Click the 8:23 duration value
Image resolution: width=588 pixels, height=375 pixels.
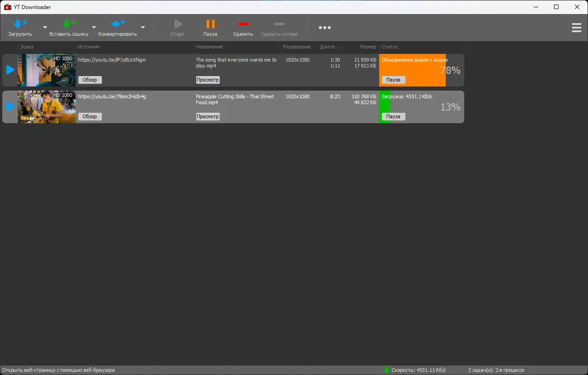[x=335, y=96]
